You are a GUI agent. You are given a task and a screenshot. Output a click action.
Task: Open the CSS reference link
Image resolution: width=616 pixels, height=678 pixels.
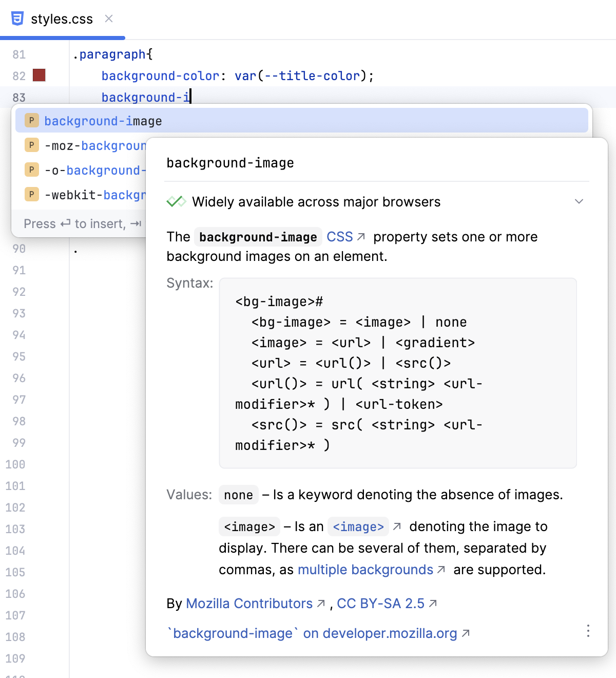[x=339, y=236]
